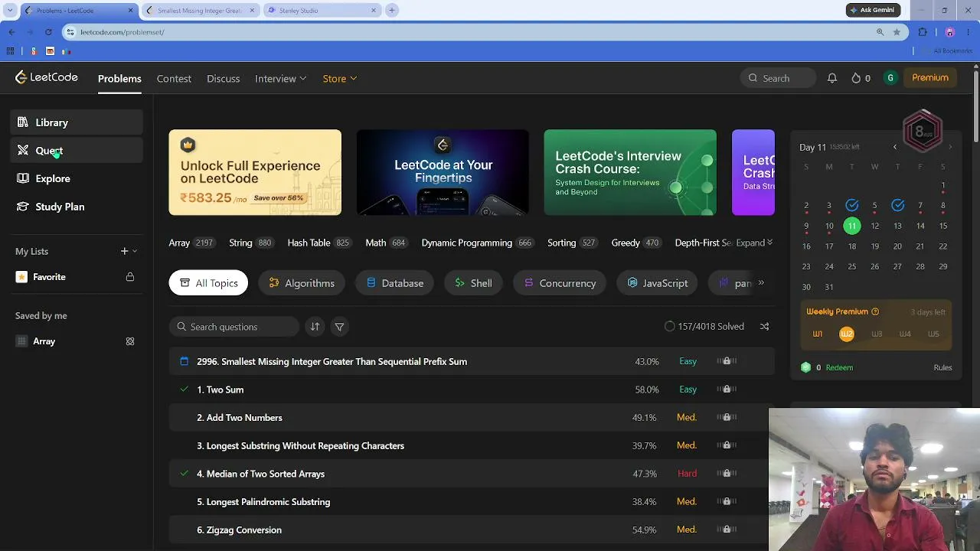Select day 12 in the calendar
The image size is (980, 551).
point(874,226)
